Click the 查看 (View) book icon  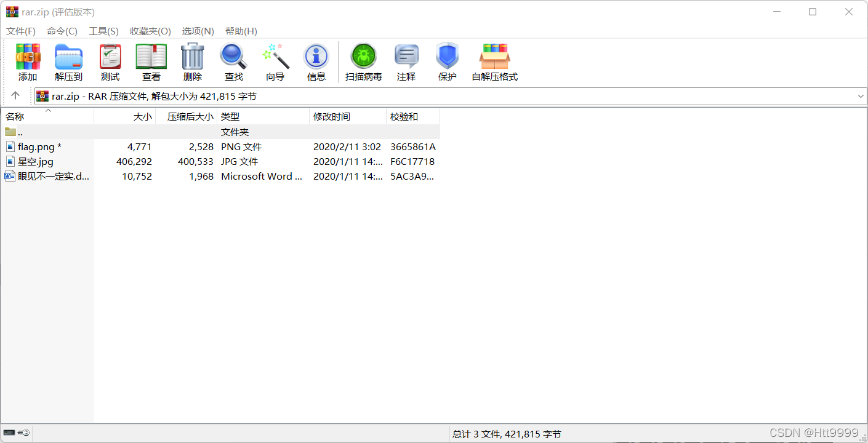coord(151,57)
